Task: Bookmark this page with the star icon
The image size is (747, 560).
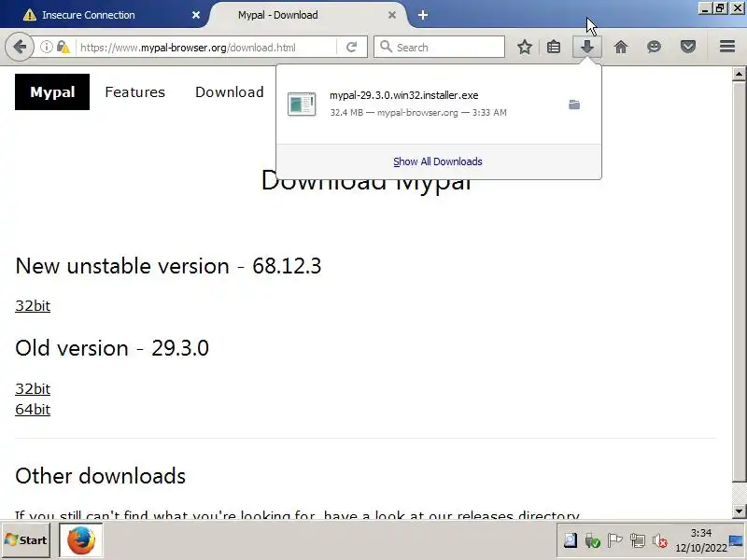Action: pyautogui.click(x=525, y=48)
